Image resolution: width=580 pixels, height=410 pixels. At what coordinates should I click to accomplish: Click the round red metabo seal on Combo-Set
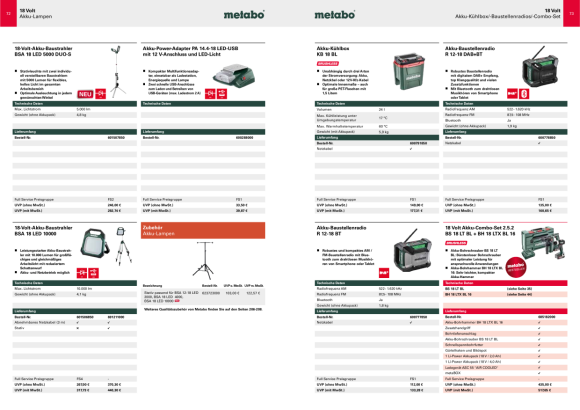tap(516, 267)
